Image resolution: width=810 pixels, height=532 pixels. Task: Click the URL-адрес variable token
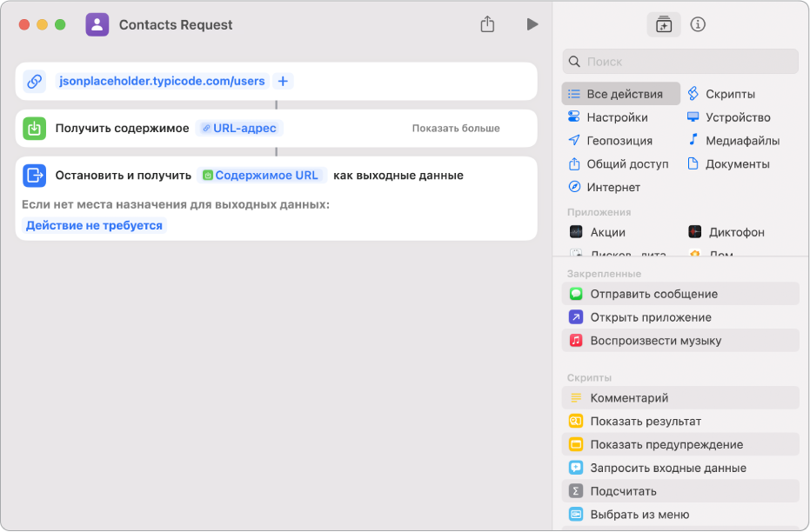point(239,129)
